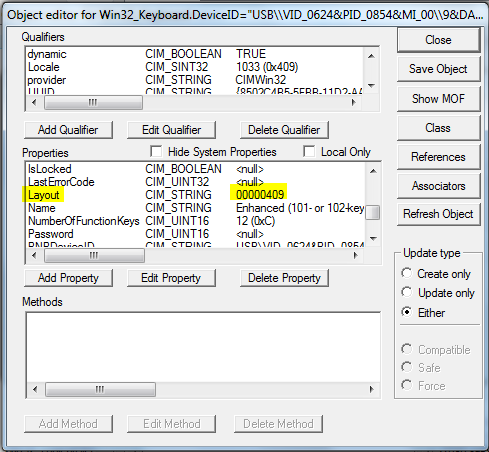Click right arrow of Qualifiers horizontal scrollbar
Viewport: 489px width, 452px height.
click(354, 102)
